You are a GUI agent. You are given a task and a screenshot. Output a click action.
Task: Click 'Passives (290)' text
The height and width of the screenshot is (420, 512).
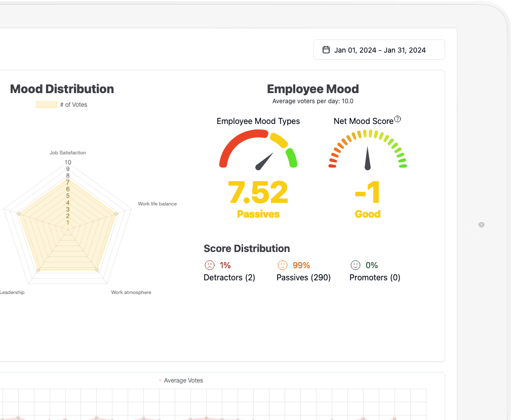pyautogui.click(x=304, y=277)
